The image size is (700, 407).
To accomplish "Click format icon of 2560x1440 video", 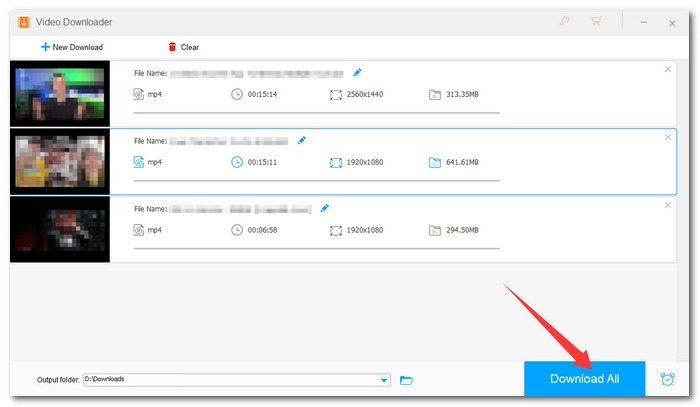I will coord(138,94).
